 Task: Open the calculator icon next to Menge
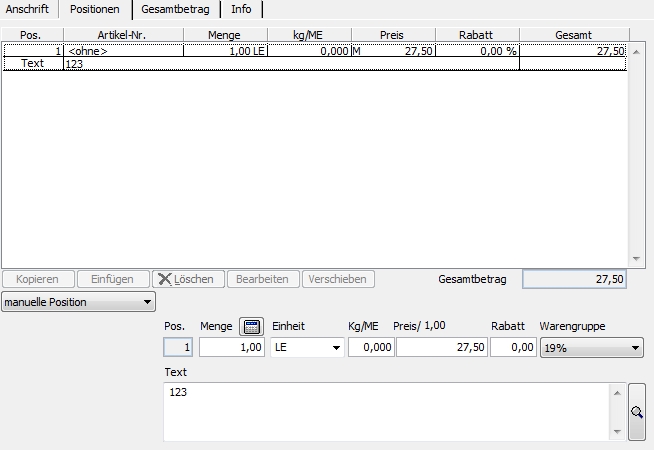[252, 326]
